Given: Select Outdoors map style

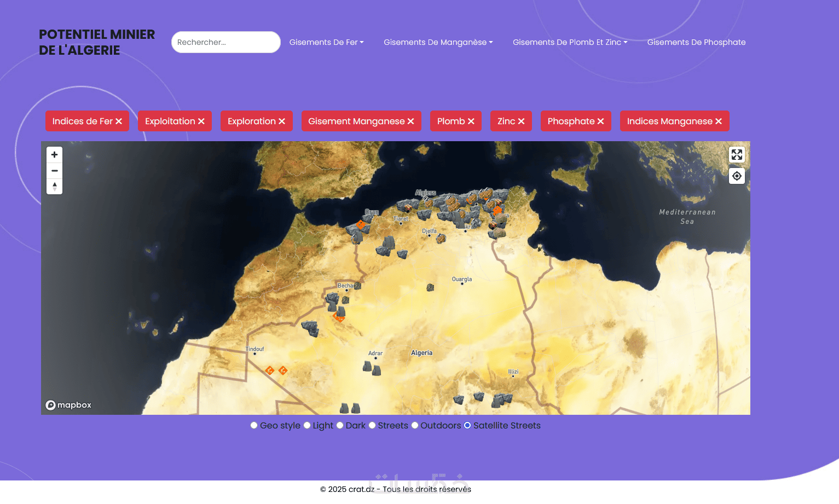Looking at the screenshot, I should (415, 425).
